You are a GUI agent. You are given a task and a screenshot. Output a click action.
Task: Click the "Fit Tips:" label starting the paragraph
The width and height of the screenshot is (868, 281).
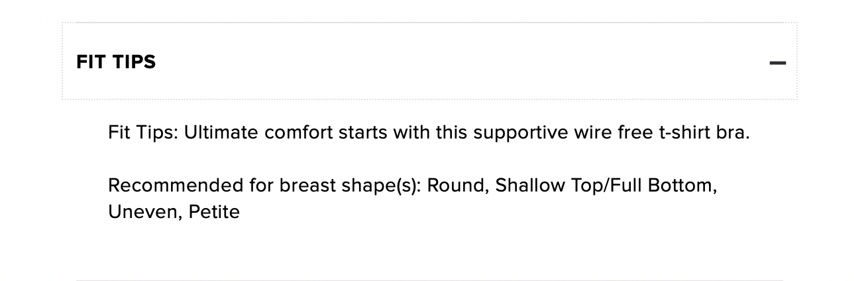click(x=143, y=133)
